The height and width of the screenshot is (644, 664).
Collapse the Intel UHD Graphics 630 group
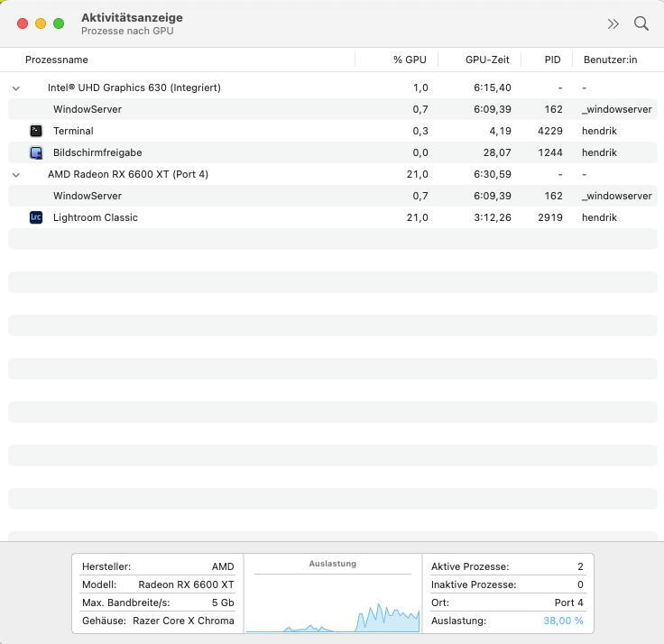tap(16, 88)
